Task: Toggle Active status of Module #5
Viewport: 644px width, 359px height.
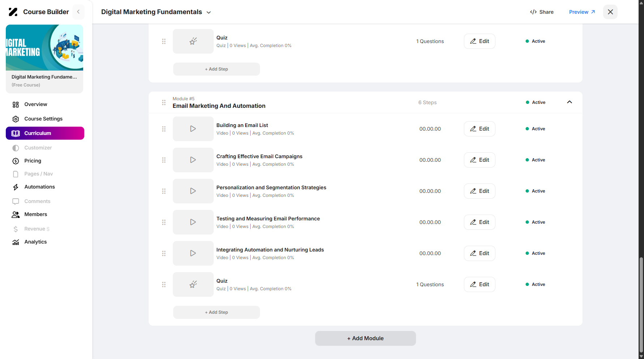Action: (536, 102)
